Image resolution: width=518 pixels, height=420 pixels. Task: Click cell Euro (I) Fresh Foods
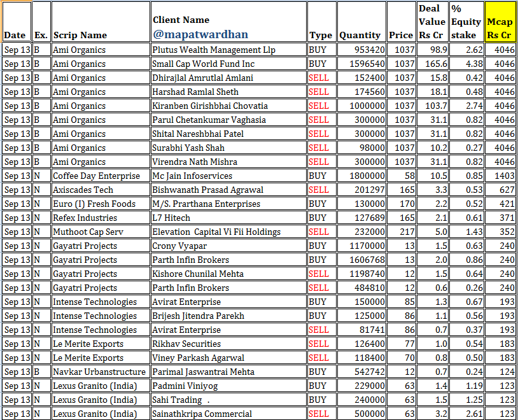coord(101,204)
